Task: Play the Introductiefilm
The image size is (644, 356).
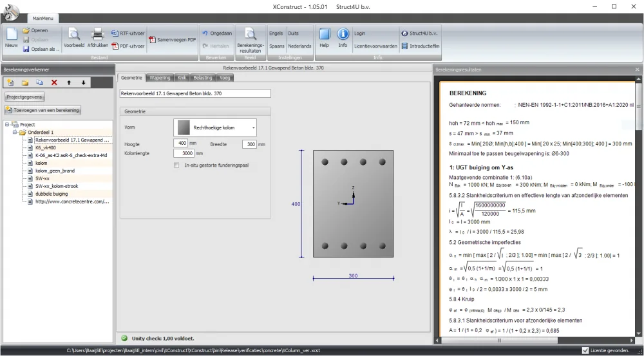Action: pyautogui.click(x=421, y=46)
